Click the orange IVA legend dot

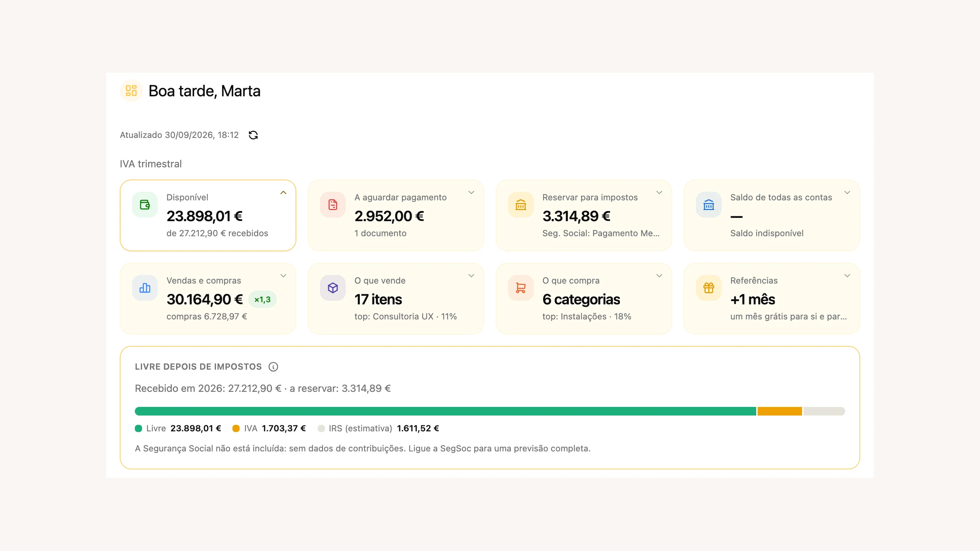(236, 428)
